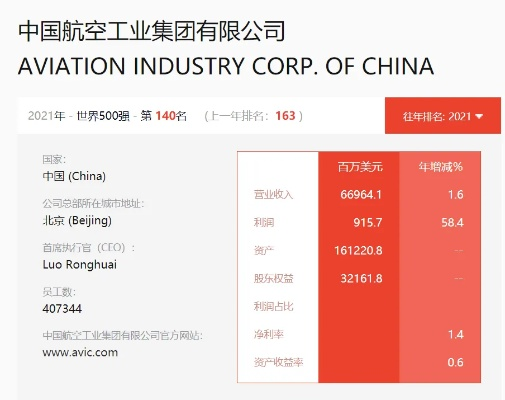
Task: Open the 往年排名 2021 year dropdown
Action: pyautogui.click(x=443, y=116)
